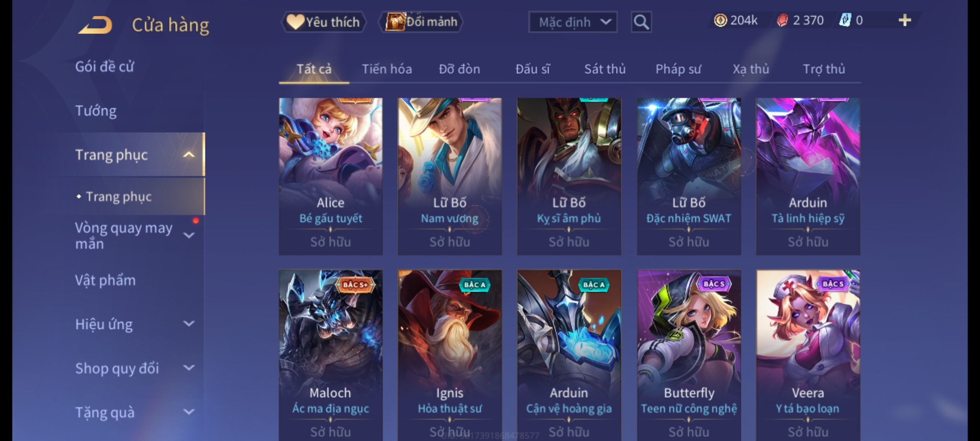Open Yêu thích heart favorites

pos(324,22)
